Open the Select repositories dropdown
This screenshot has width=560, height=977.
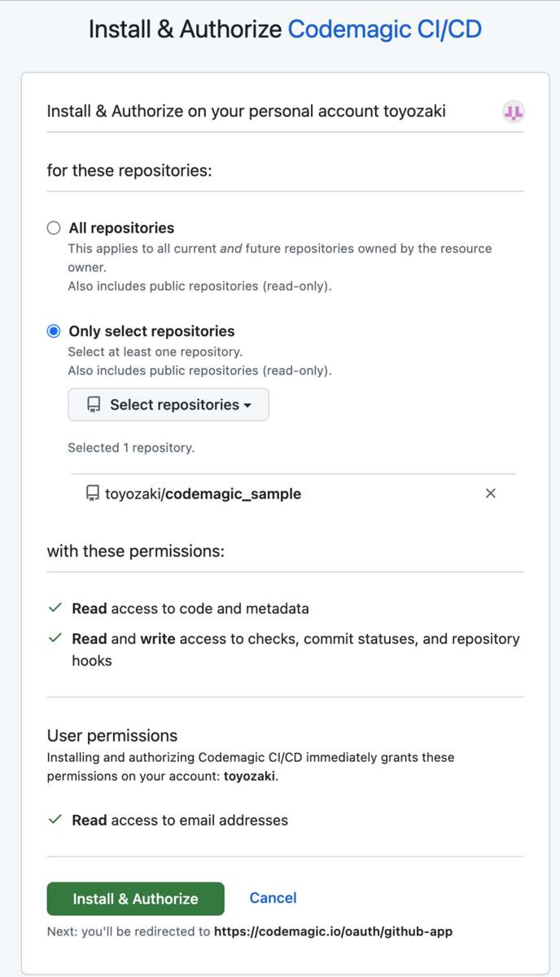point(168,405)
